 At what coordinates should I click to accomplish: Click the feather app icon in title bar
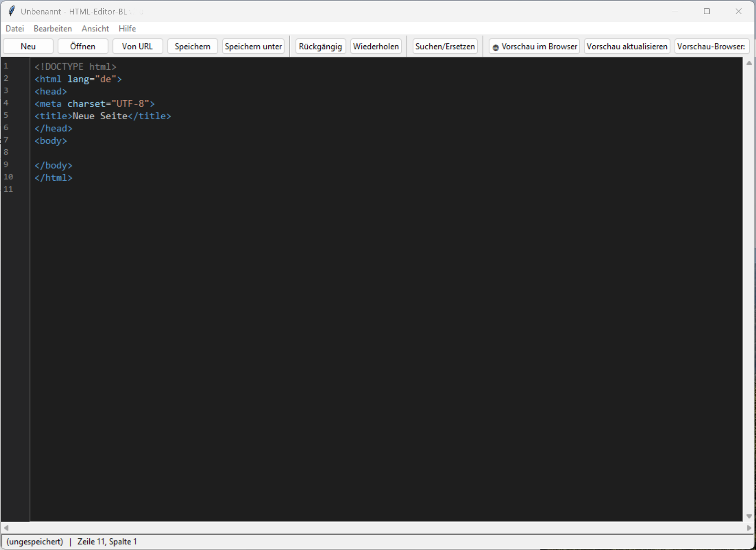[12, 11]
